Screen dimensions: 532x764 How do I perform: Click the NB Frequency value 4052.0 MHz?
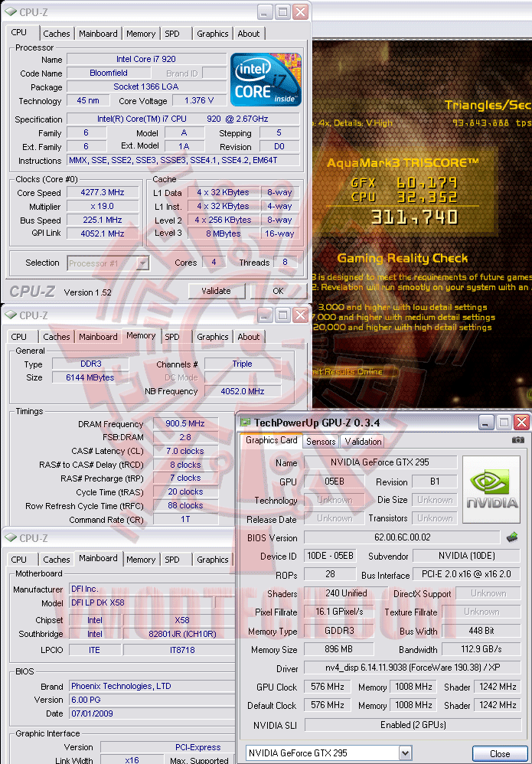click(243, 390)
